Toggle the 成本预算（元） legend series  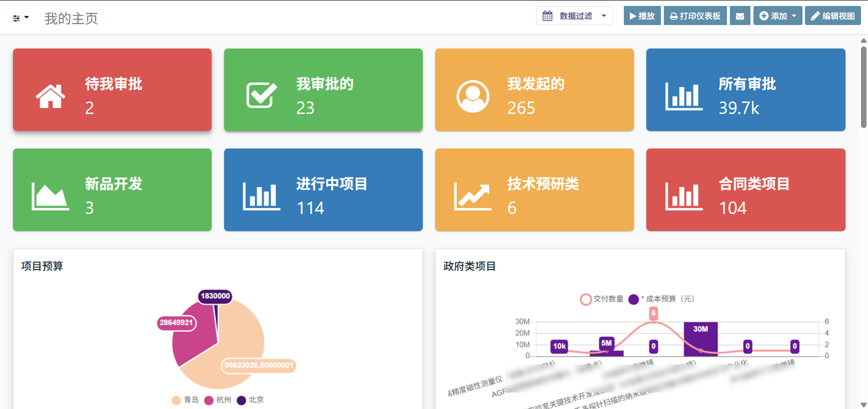[x=661, y=299]
